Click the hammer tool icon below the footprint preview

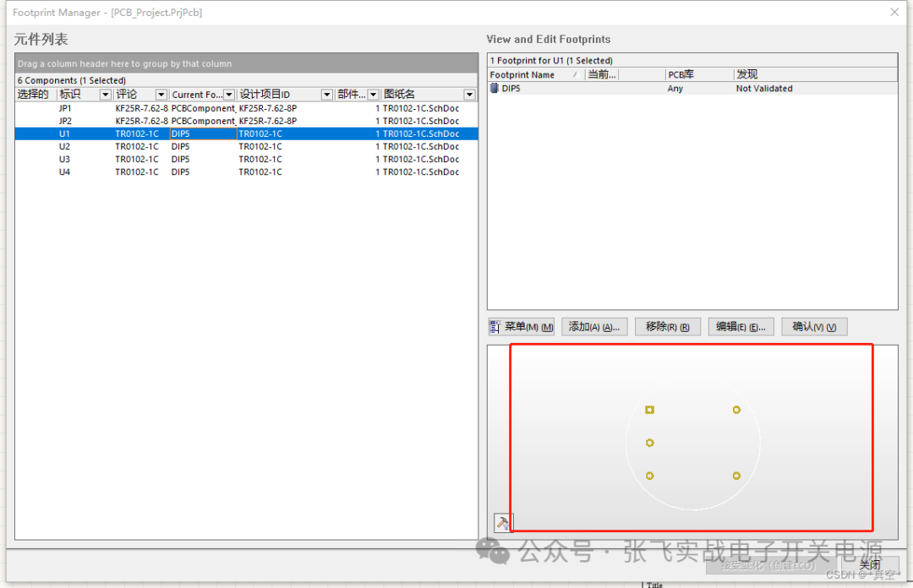click(502, 522)
